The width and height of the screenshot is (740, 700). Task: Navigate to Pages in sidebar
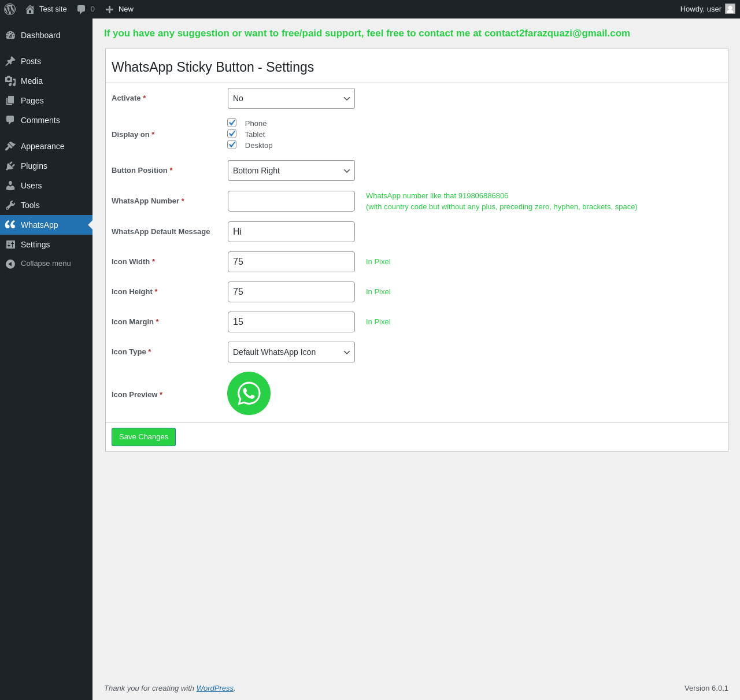[x=46, y=101]
